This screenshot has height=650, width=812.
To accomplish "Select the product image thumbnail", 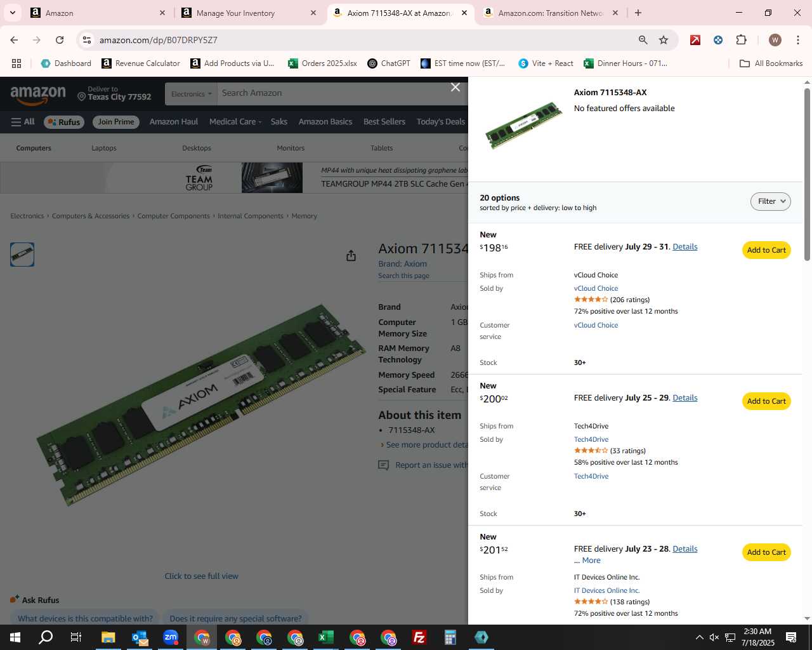I will 22,255.
